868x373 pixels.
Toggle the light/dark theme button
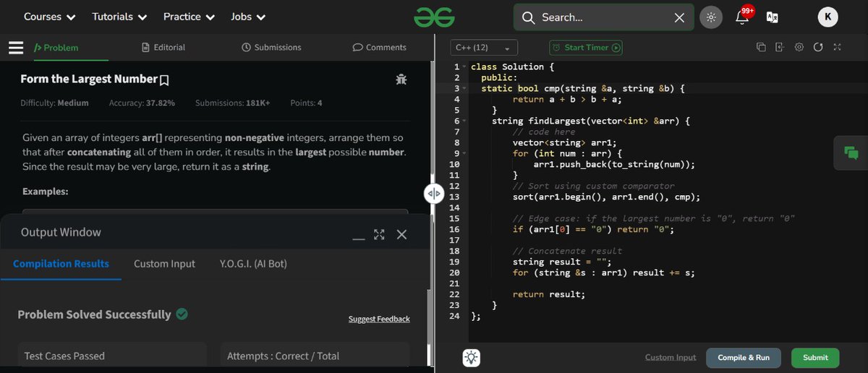711,17
